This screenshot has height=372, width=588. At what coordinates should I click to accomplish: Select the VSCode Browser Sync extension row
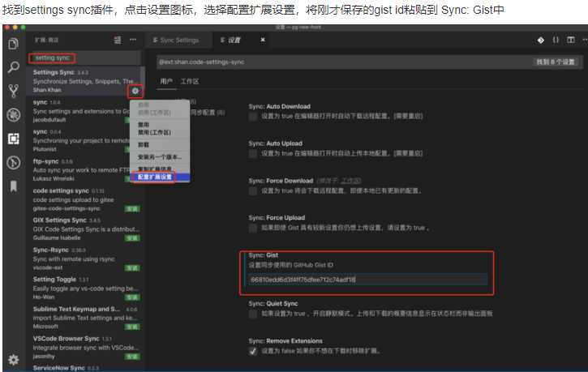click(x=84, y=347)
